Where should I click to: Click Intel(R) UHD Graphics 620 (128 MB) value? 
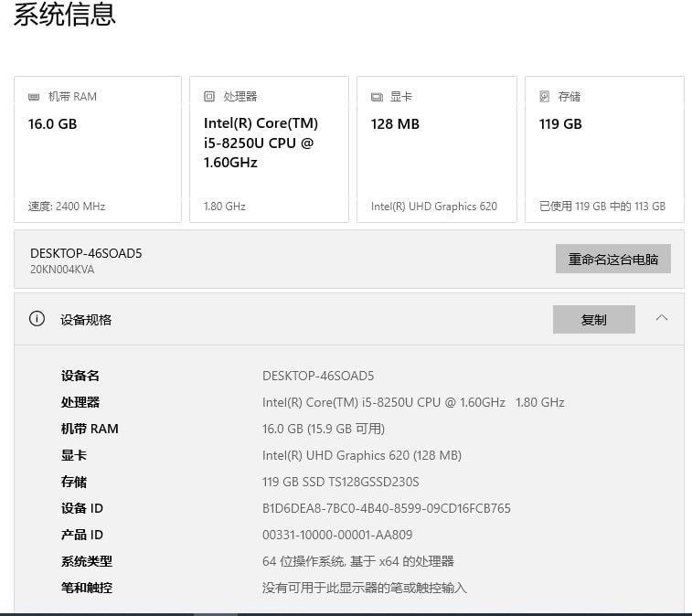362,455
